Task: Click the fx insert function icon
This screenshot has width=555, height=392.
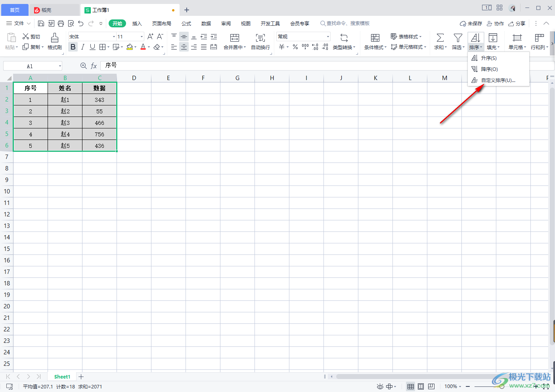Action: 94,66
